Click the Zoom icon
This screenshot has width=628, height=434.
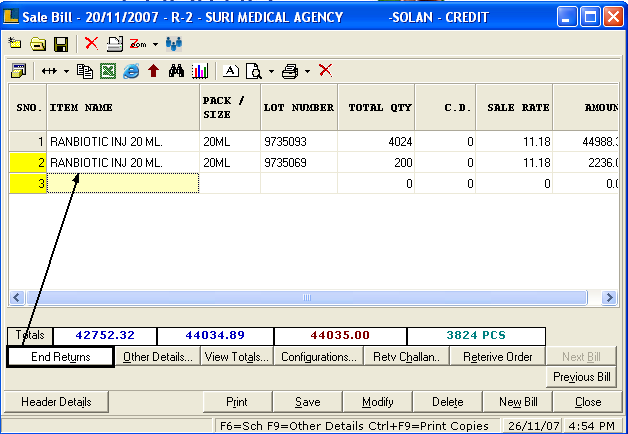[x=138, y=44]
